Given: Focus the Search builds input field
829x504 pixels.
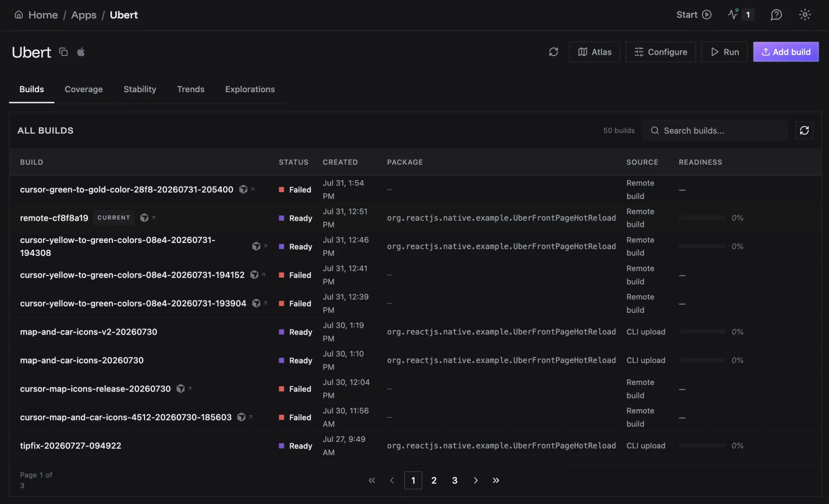Looking at the screenshot, I should pyautogui.click(x=714, y=131).
